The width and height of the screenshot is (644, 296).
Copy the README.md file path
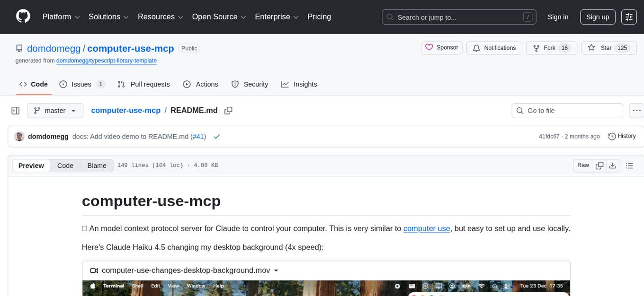[229, 110]
